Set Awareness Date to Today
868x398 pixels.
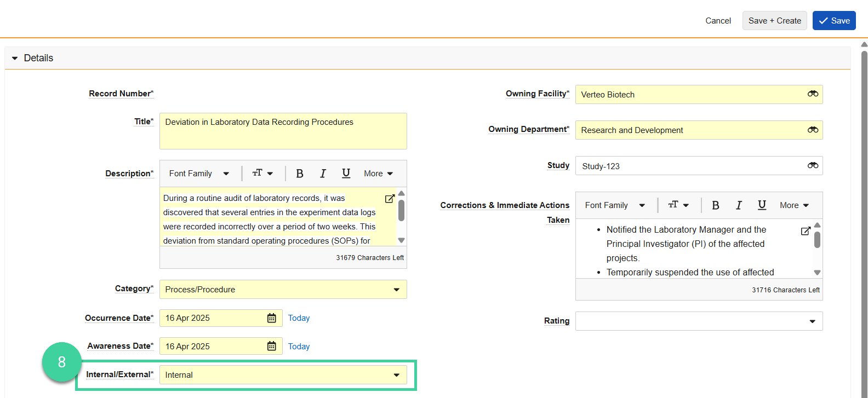pyautogui.click(x=299, y=347)
